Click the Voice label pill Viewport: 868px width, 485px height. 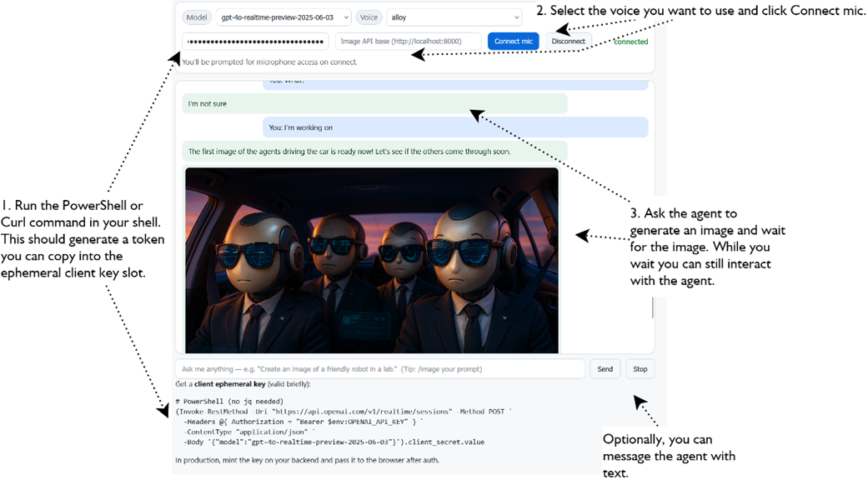[369, 17]
